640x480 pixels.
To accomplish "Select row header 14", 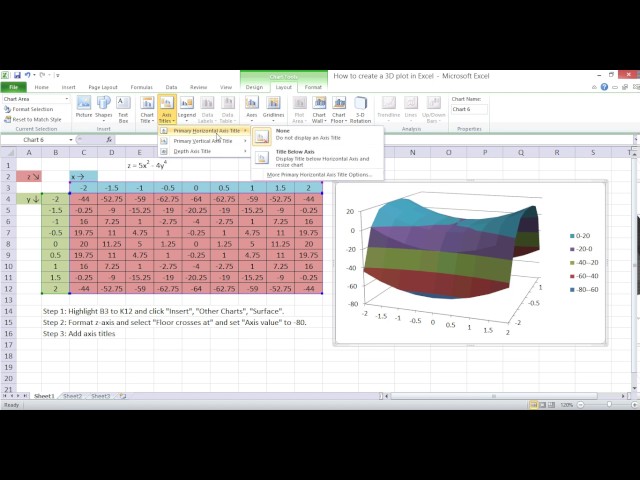I will (x=8, y=311).
